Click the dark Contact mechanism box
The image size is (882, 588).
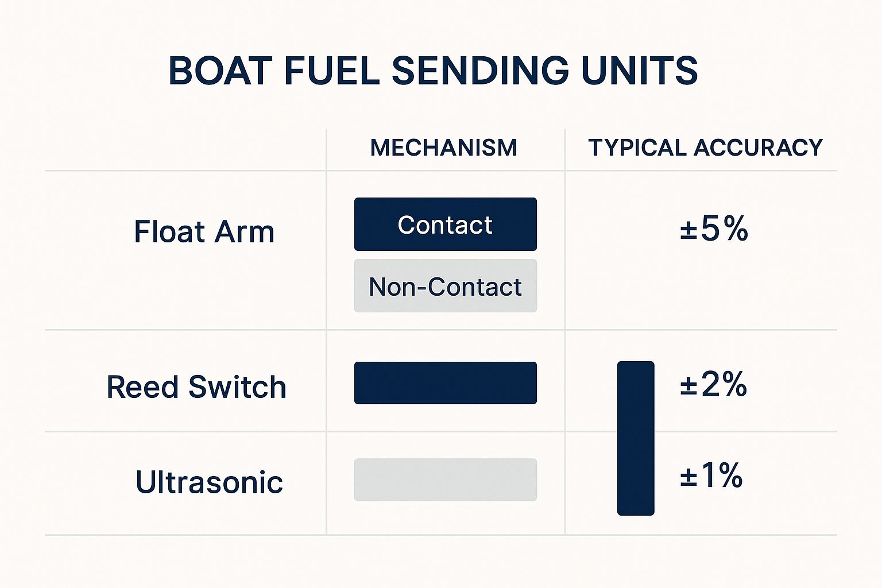pos(445,225)
